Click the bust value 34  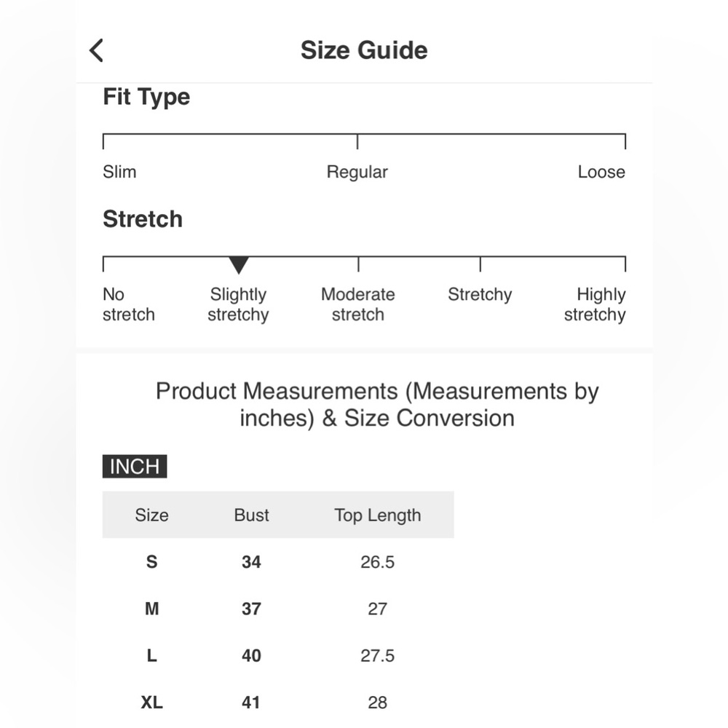click(x=251, y=562)
